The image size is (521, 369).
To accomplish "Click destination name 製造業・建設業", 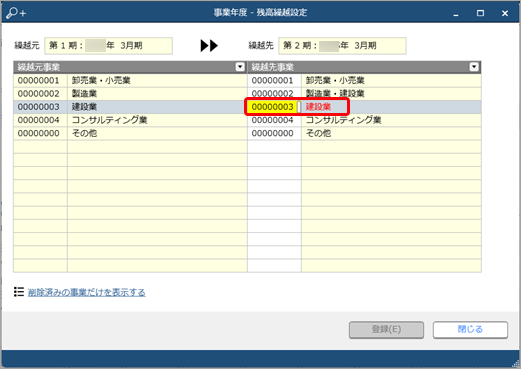I will [x=335, y=94].
